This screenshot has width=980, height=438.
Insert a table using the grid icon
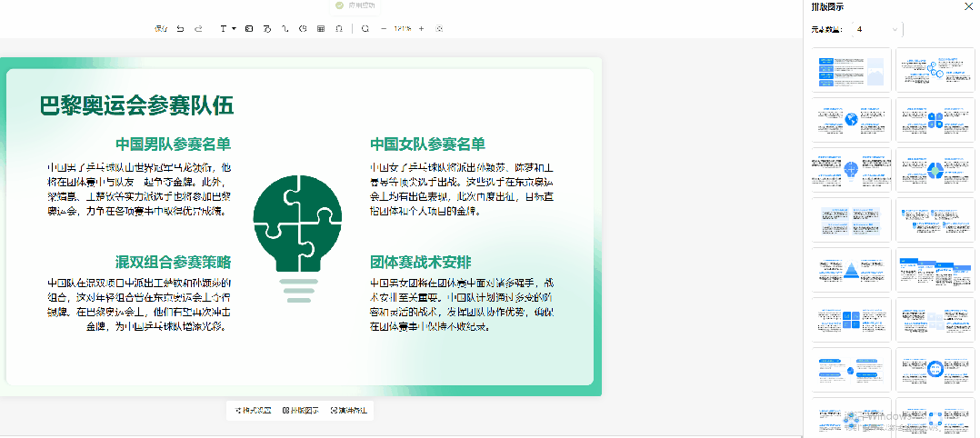click(x=321, y=28)
